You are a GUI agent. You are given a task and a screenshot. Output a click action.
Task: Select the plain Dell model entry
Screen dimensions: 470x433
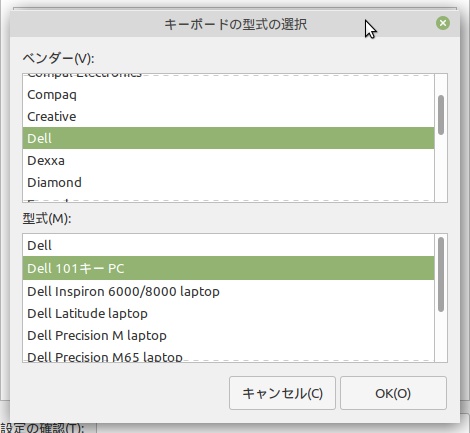(228, 245)
